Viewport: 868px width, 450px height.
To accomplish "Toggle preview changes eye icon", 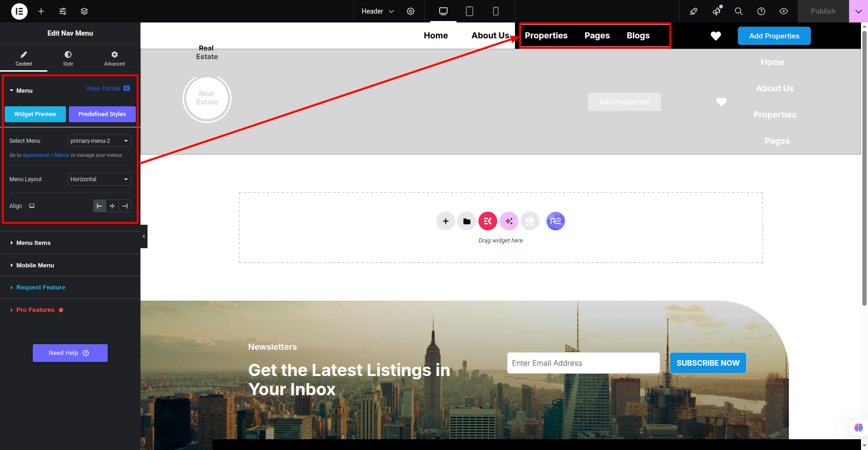I will tap(784, 11).
